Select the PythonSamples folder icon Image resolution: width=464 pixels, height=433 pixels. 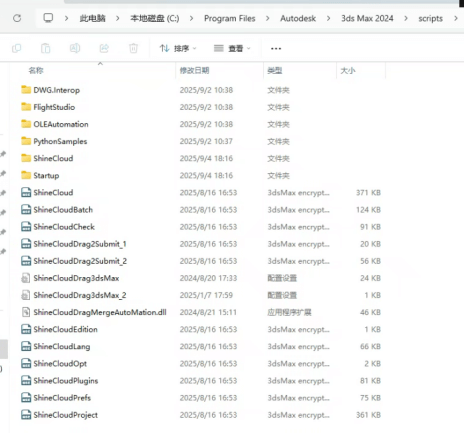(x=26, y=141)
